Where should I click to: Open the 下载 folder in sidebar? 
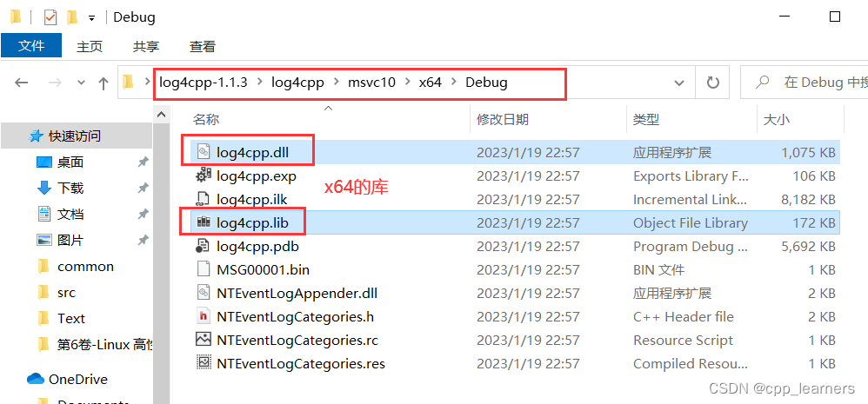click(x=70, y=188)
